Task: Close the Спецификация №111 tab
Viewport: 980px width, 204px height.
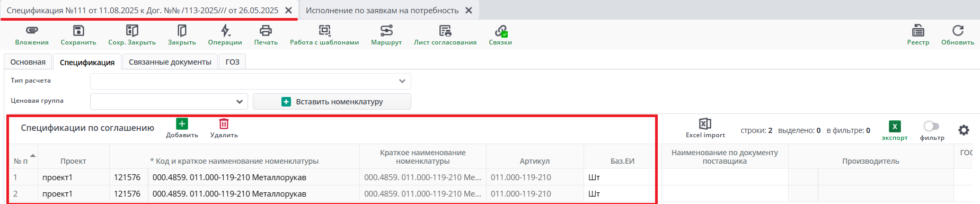Action: tap(288, 10)
